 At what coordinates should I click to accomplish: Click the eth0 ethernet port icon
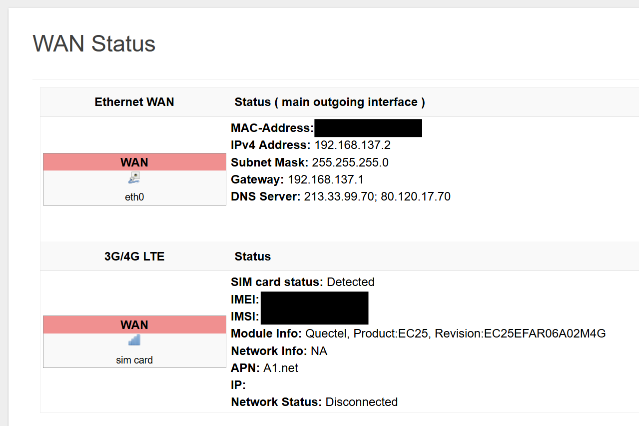134,178
